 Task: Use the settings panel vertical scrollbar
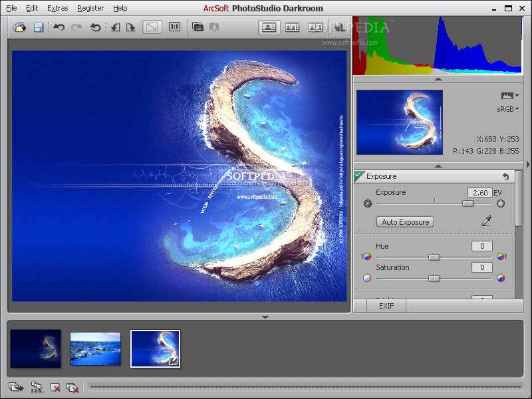click(519, 198)
